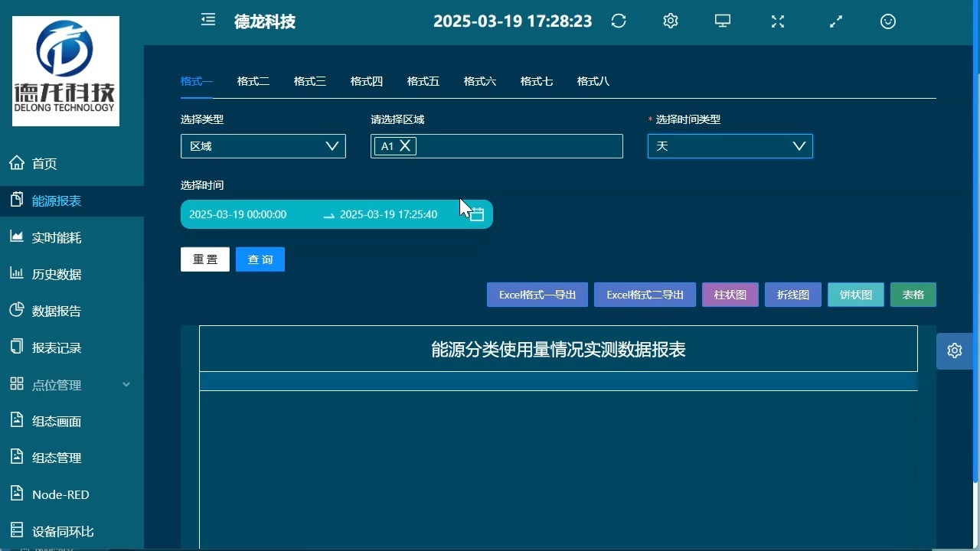The height and width of the screenshot is (551, 980).
Task: Collapse the sidebar with the hamburger icon
Action: click(x=207, y=20)
